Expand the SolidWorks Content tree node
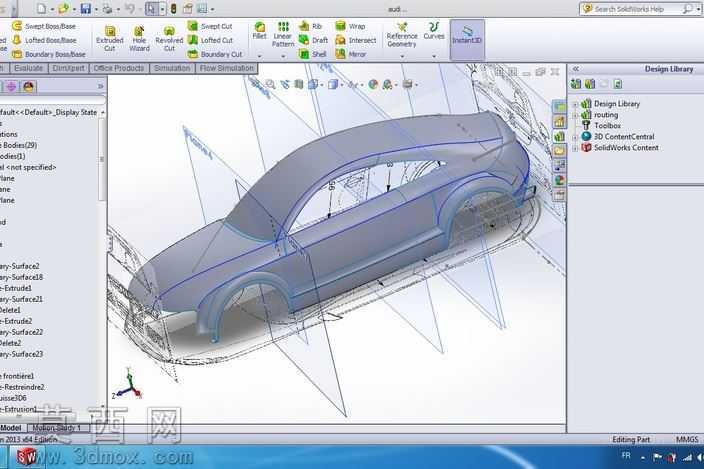This screenshot has width=704, height=469. (x=575, y=148)
